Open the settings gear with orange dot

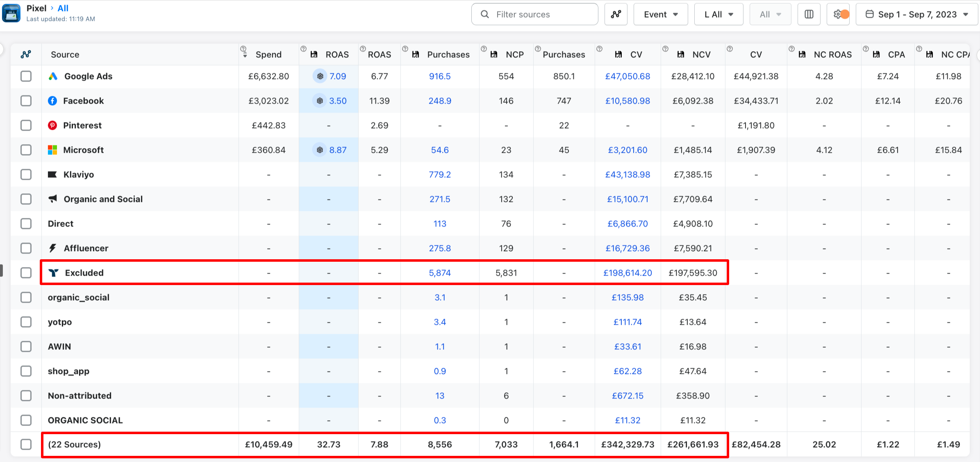[x=838, y=14]
